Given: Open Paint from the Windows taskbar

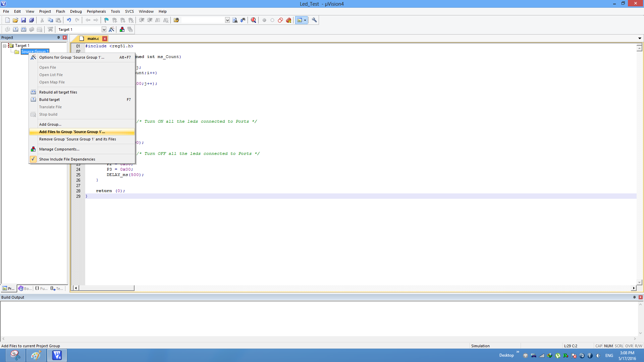Looking at the screenshot, I should [36, 355].
